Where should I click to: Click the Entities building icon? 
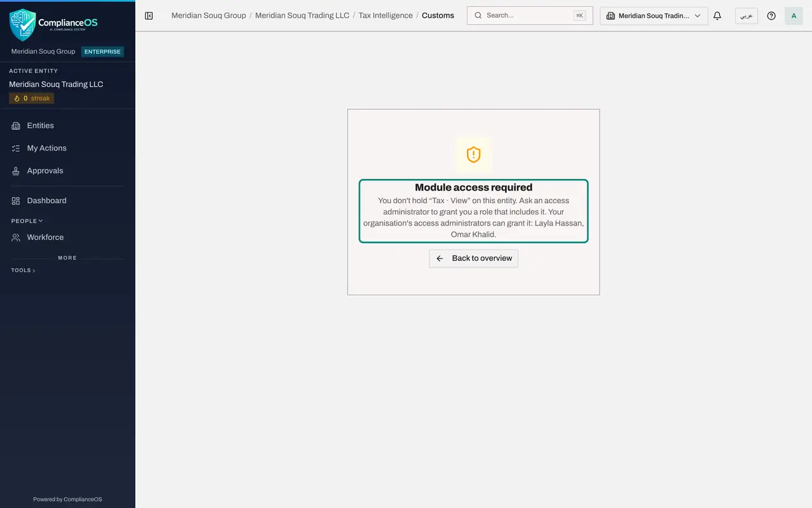click(16, 126)
